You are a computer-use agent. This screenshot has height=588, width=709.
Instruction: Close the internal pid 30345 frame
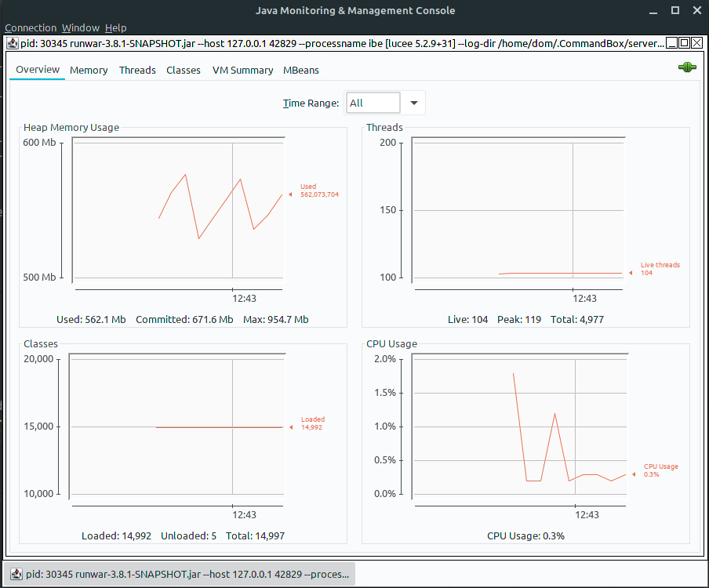pyautogui.click(x=697, y=43)
